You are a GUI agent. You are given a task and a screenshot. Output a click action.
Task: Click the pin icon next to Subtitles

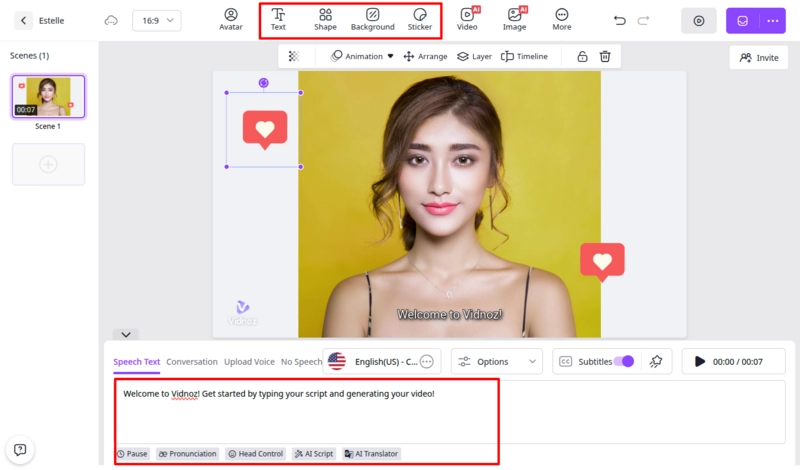[x=656, y=361]
